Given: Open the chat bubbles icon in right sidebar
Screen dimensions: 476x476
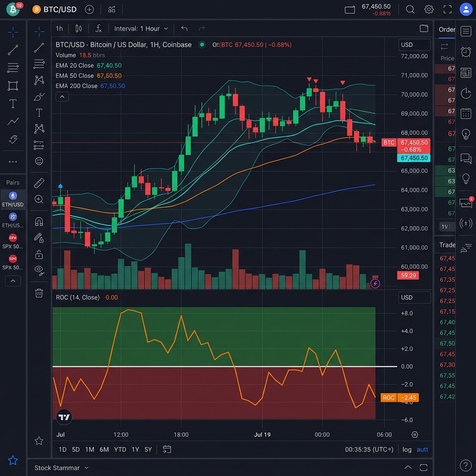Looking at the screenshot, I should click(466, 158).
